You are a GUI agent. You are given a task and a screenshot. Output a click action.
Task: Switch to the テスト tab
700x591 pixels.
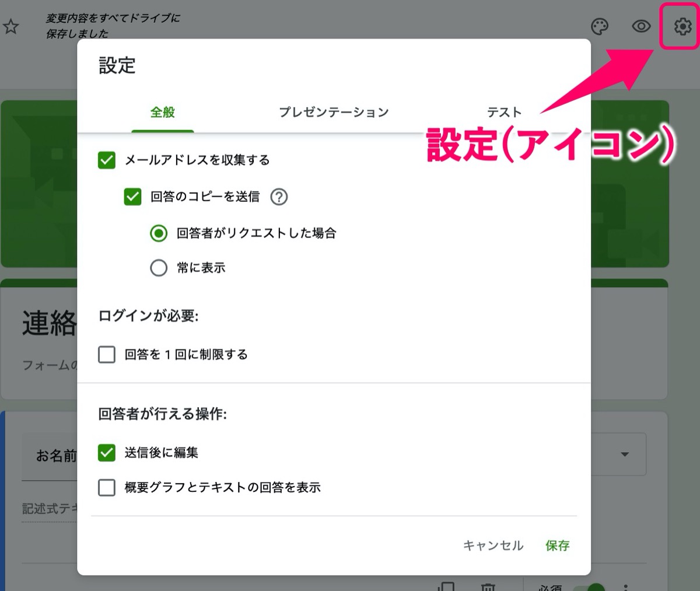(x=504, y=112)
